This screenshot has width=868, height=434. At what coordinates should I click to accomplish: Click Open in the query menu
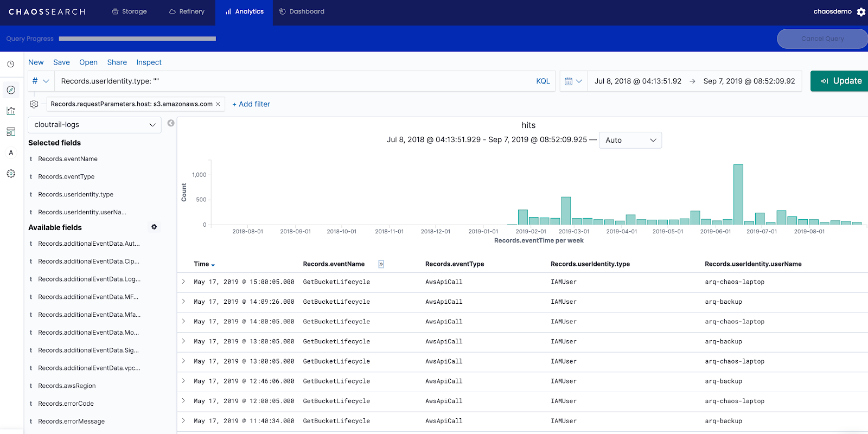(88, 62)
